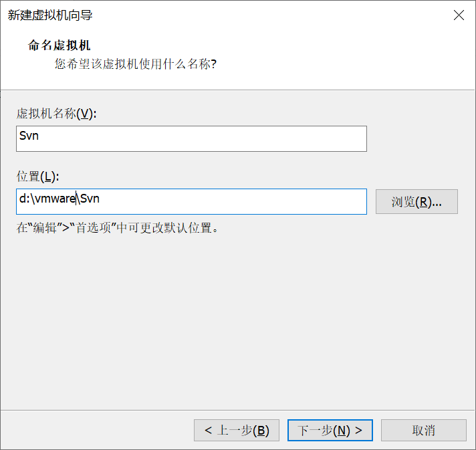This screenshot has width=476, height=450.
Task: Cancel the wizard with the 取消 button
Action: [x=423, y=430]
